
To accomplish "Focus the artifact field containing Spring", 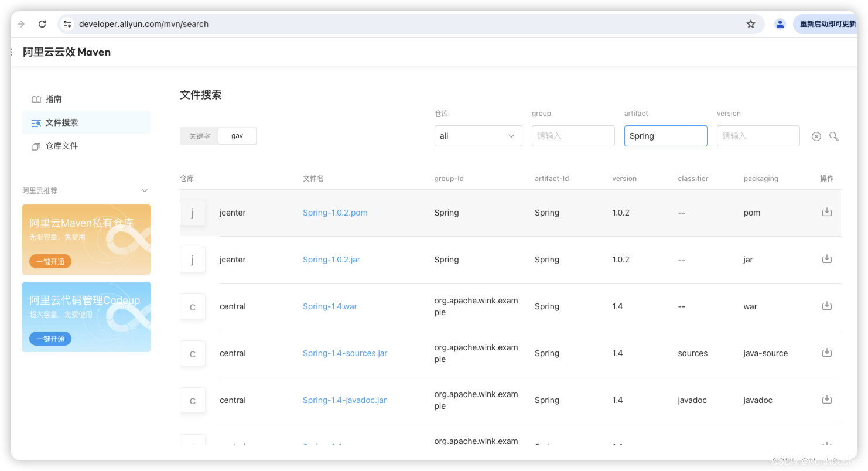I will (665, 136).
